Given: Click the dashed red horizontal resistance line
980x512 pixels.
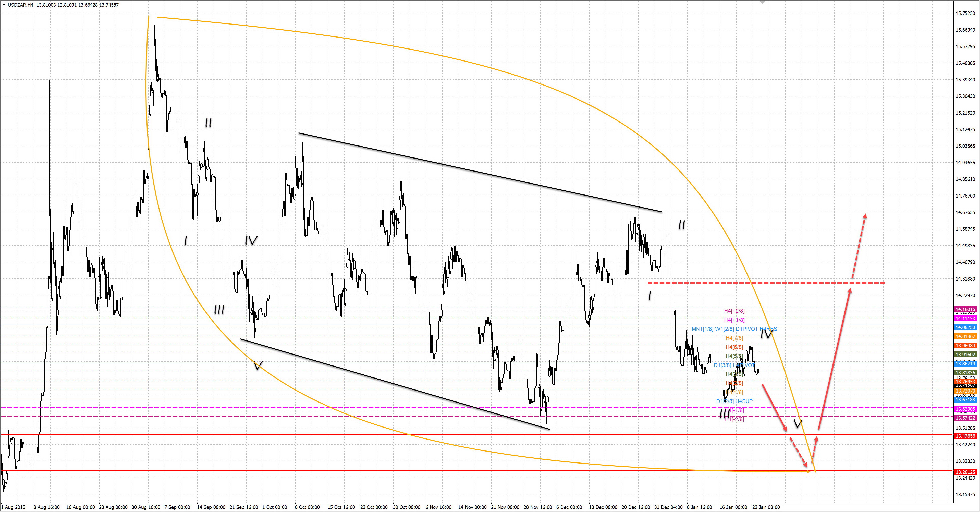Looking at the screenshot, I should click(x=799, y=283).
